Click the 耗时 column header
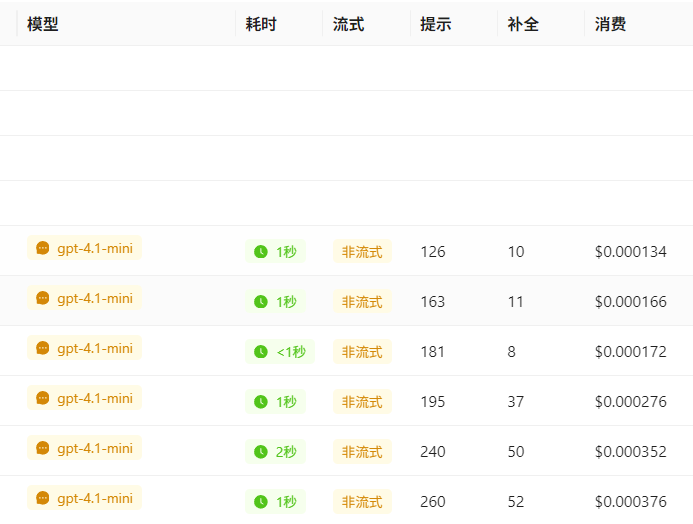The width and height of the screenshot is (693, 524). coord(261,24)
